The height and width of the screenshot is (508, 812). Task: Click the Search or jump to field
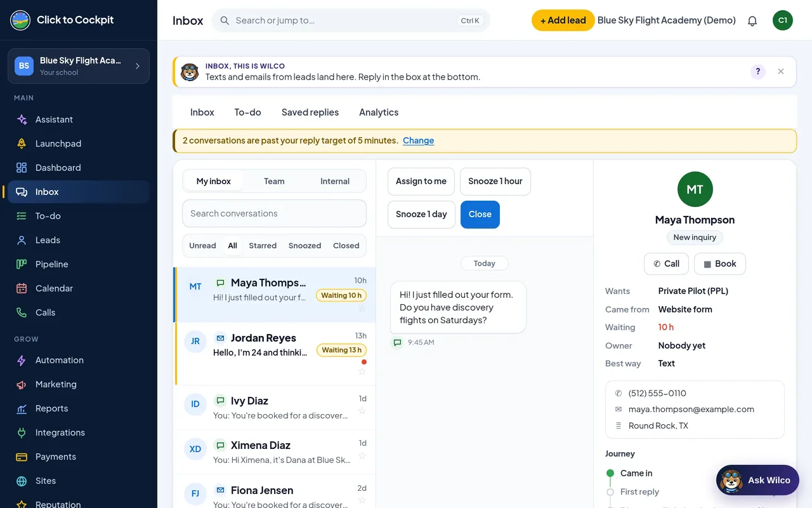click(x=351, y=20)
